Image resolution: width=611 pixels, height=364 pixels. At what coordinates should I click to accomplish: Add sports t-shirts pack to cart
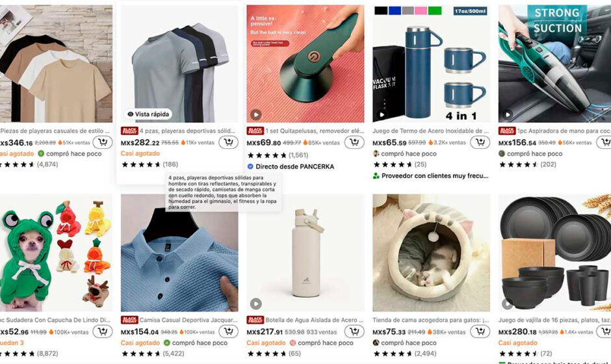point(228,142)
